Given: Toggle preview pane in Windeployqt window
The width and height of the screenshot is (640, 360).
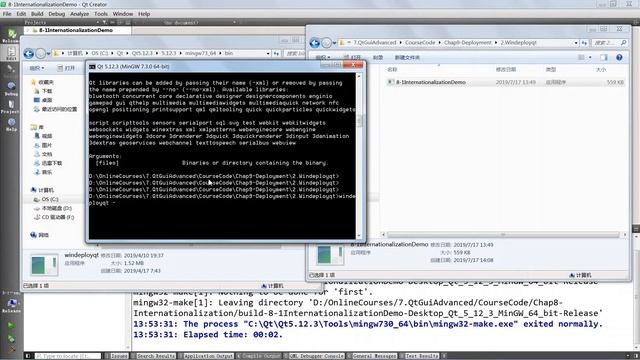Looking at the screenshot, I should tap(604, 58).
